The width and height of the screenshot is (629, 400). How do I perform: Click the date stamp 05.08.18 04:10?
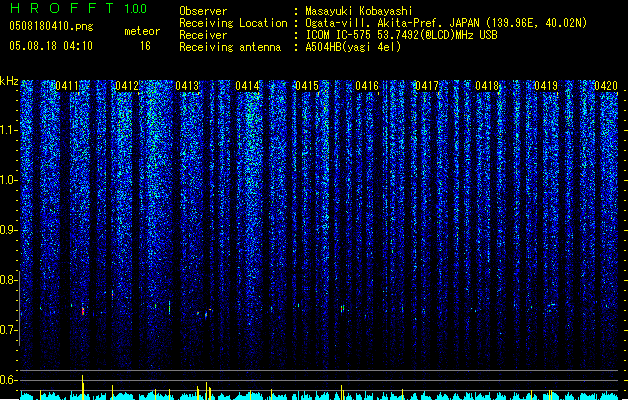pos(51,46)
